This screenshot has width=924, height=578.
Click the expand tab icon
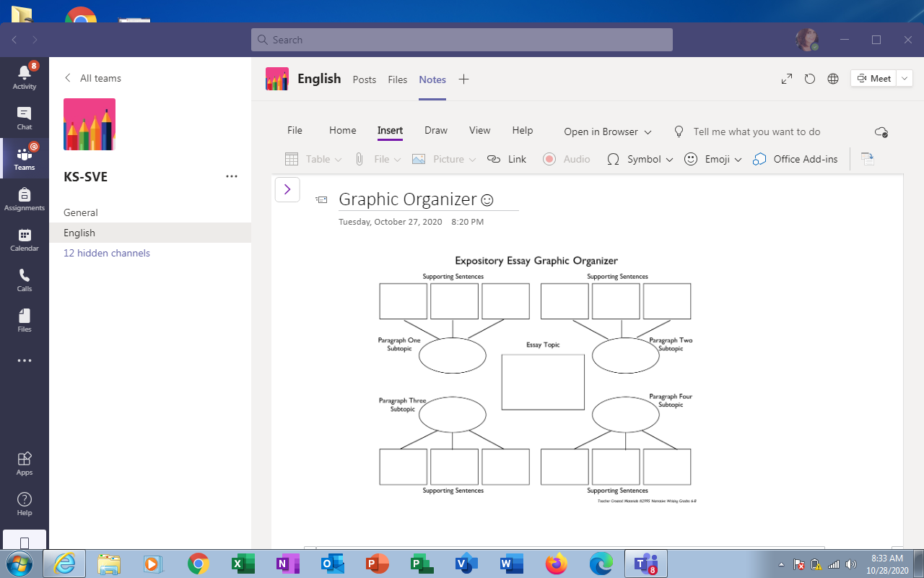pos(787,79)
